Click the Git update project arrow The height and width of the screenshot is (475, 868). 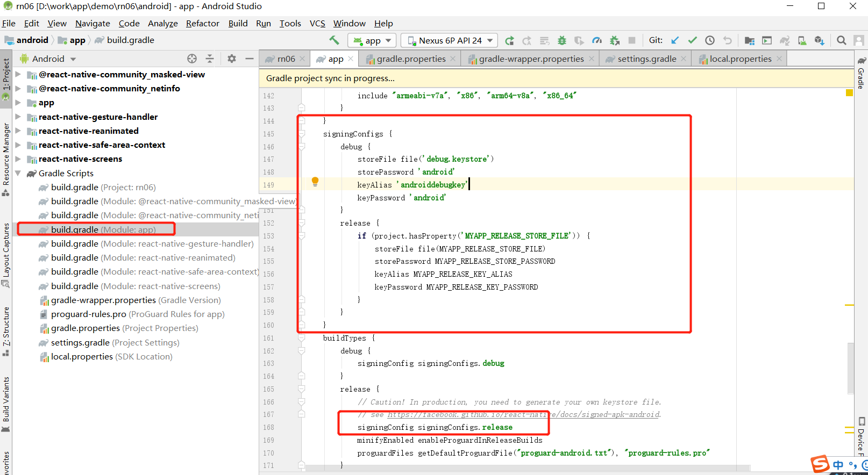point(675,40)
